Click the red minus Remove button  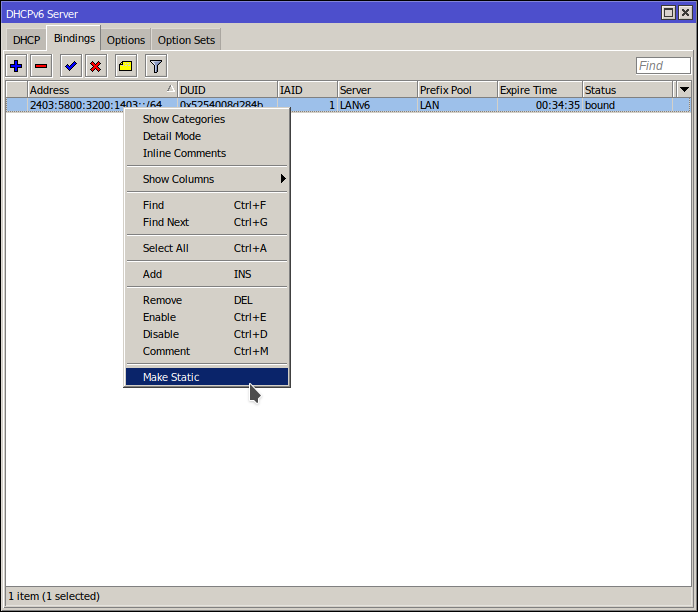[41, 66]
